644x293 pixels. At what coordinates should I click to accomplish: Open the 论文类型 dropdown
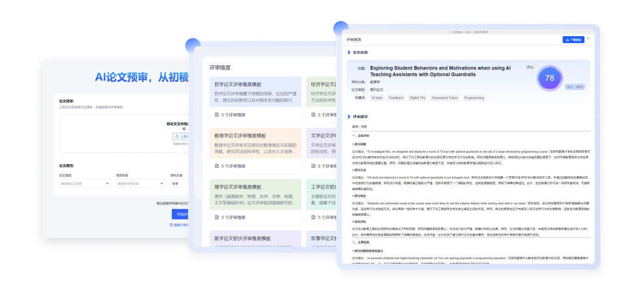point(85,184)
